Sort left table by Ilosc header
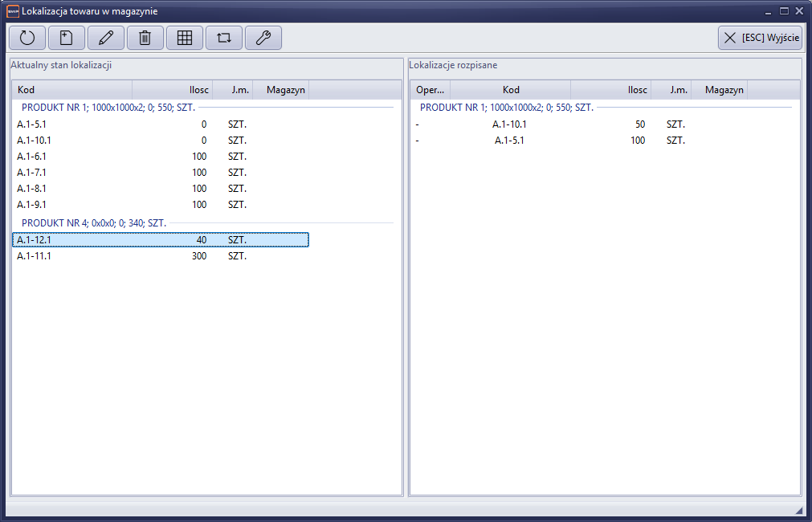812x522 pixels. 173,90
